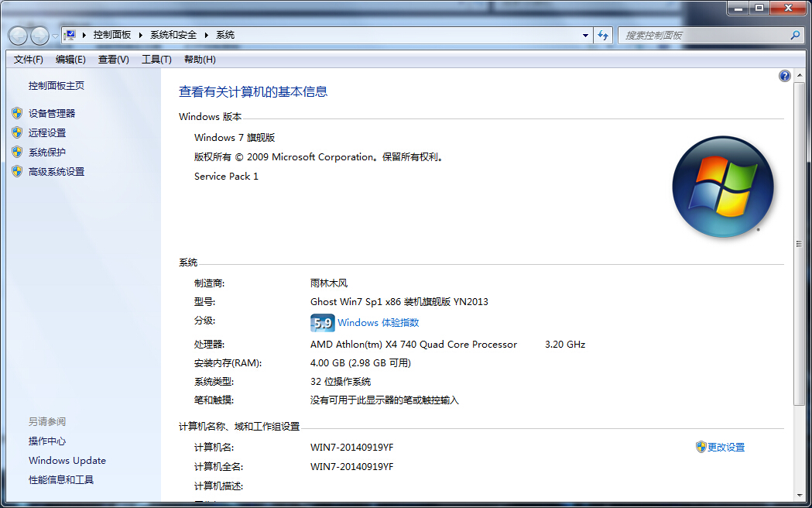
Task: Open the 文件(F) menu
Action: [x=29, y=60]
